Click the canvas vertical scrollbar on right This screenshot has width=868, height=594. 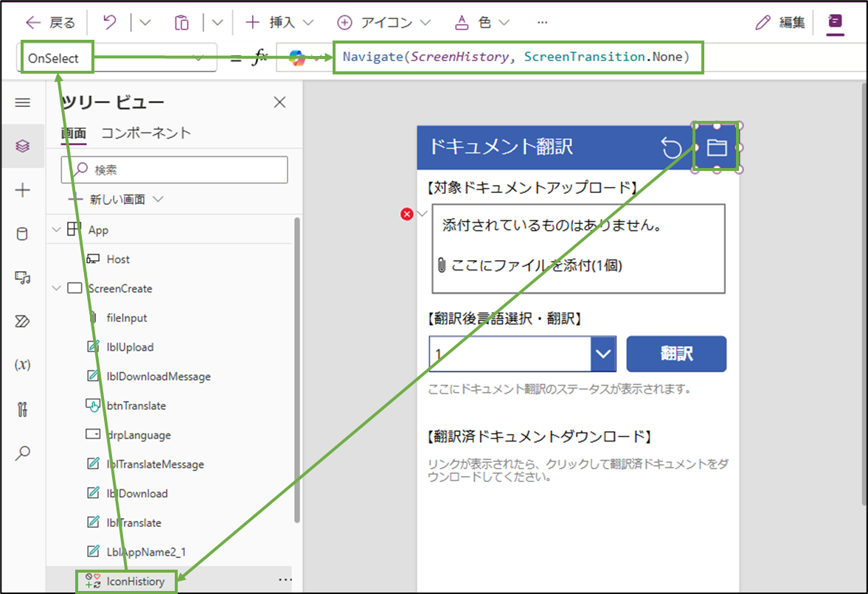tap(864, 293)
